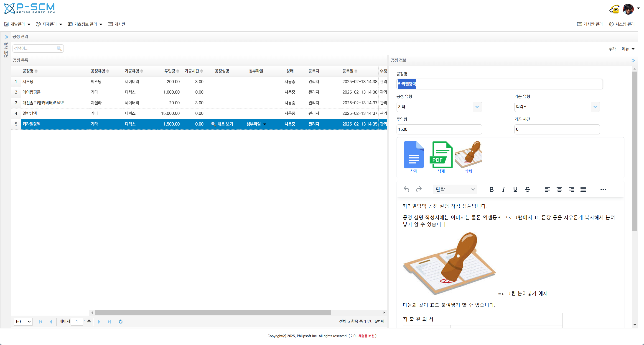Screen dimensions: 644x345
Task: Open the stamp image attachment thumbnail
Action: pyautogui.click(x=468, y=155)
